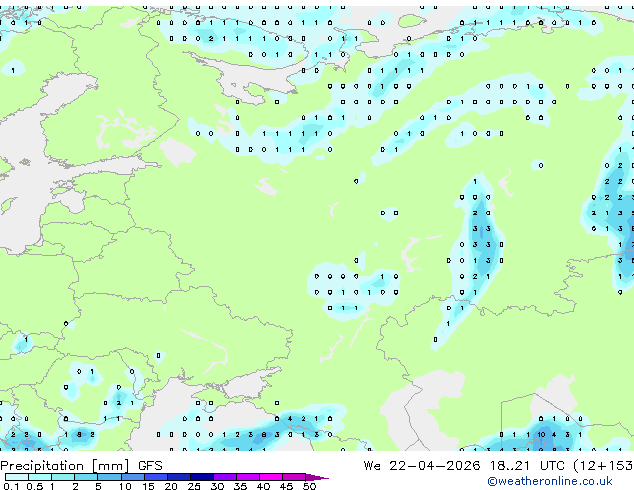
Task: Click the '0.1' legend label
Action: 11,486
